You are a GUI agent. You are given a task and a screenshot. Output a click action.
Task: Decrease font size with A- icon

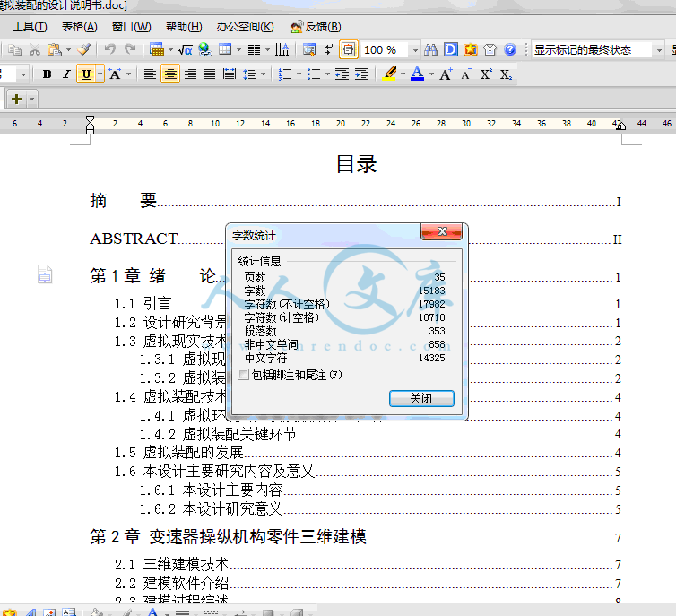(466, 74)
